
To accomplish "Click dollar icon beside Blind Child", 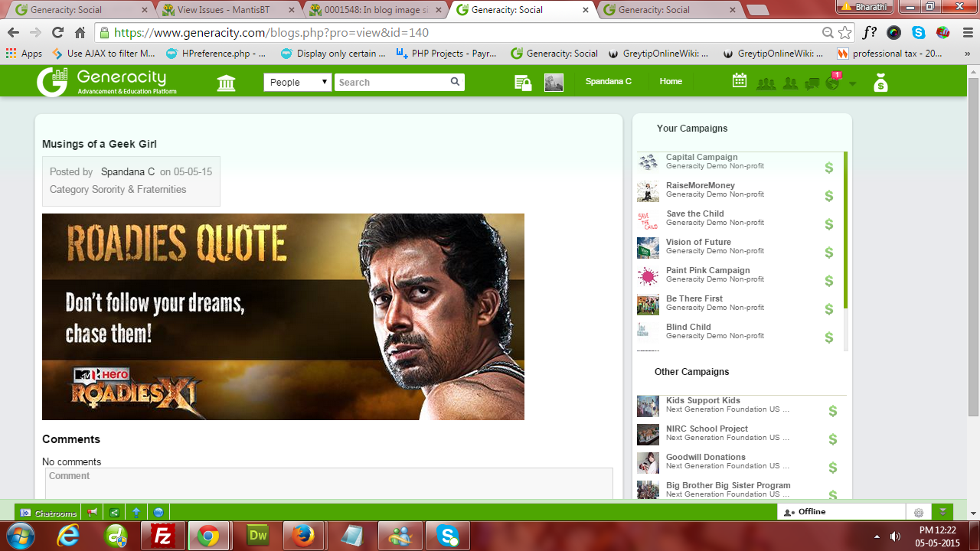I will [829, 337].
